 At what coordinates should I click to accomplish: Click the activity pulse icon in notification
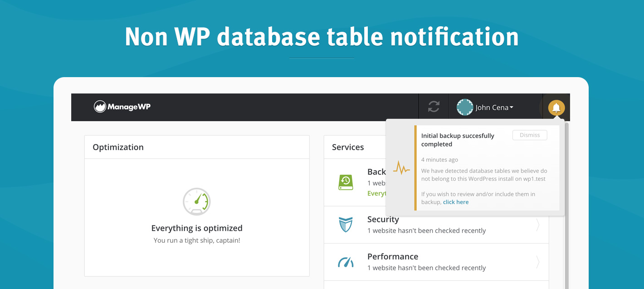[x=401, y=168]
